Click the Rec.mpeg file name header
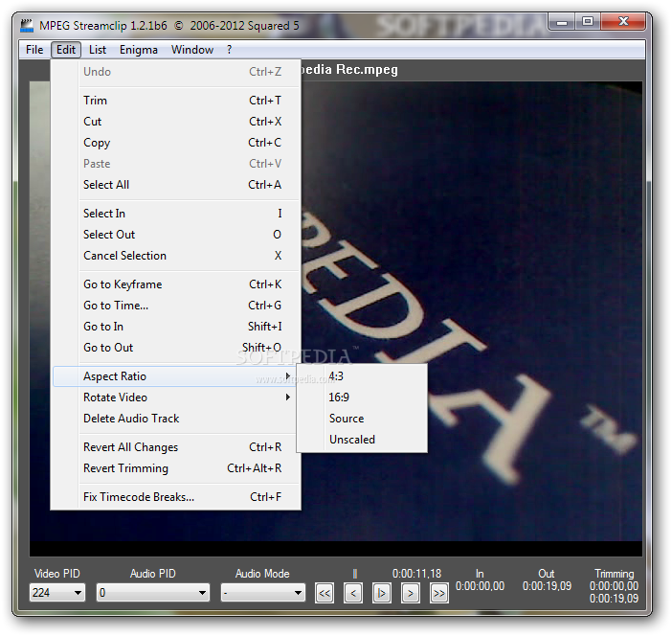This screenshot has width=672, height=636. click(x=349, y=70)
